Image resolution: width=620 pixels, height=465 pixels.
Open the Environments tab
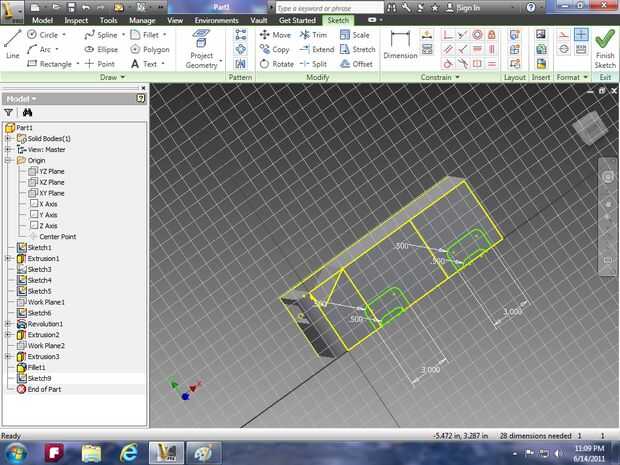[216, 20]
